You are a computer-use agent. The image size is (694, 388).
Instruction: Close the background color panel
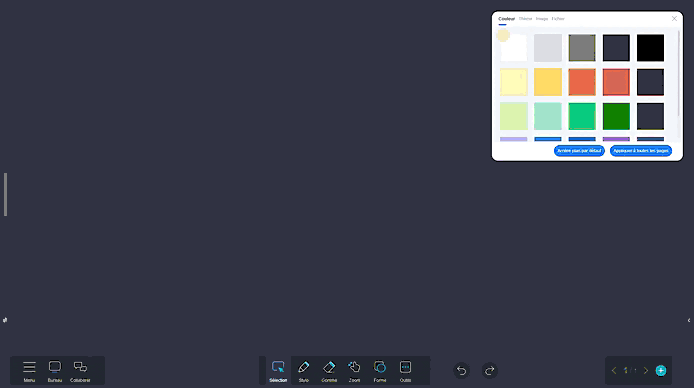674,19
